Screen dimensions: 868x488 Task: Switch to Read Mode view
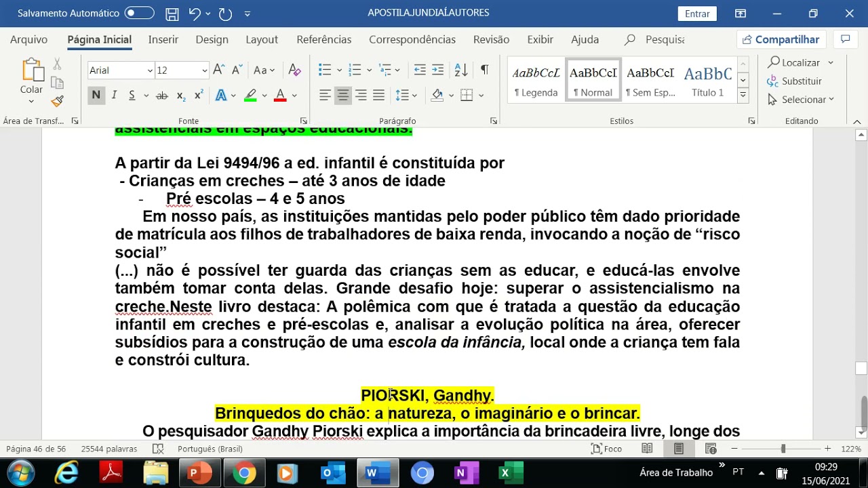(647, 449)
